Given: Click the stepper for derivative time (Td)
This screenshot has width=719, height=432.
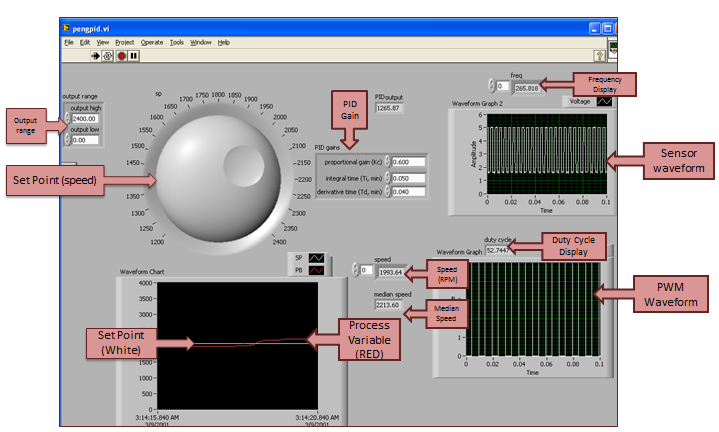Looking at the screenshot, I should click(387, 192).
